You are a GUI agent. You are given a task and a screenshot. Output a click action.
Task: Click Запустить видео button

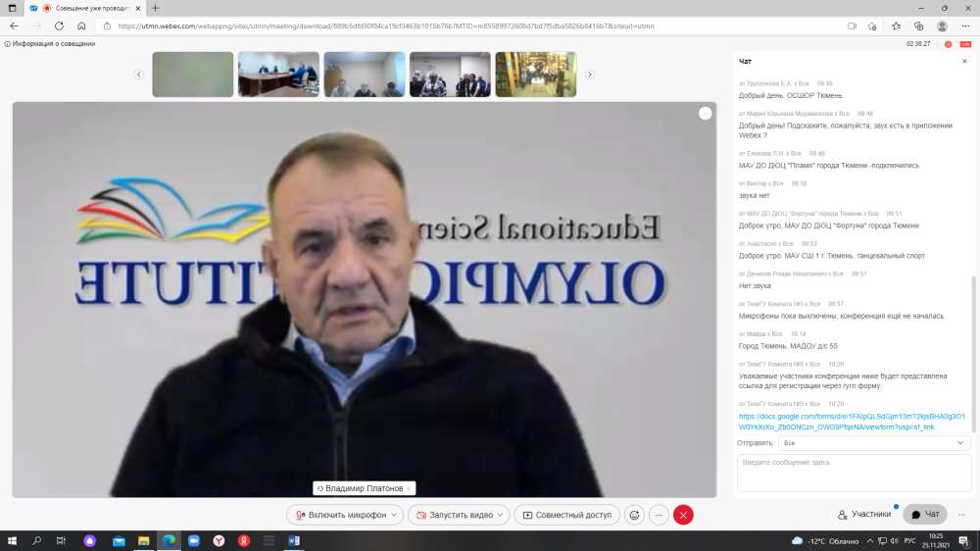pos(455,515)
